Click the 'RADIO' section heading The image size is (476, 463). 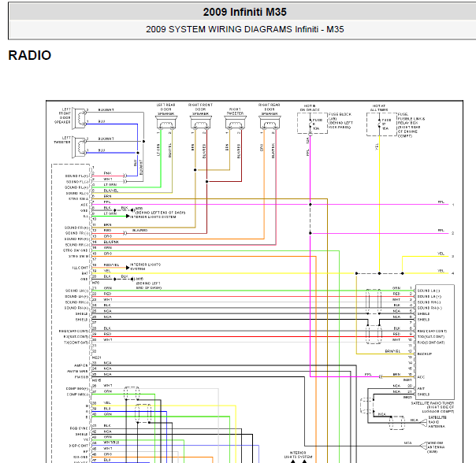tap(30, 56)
